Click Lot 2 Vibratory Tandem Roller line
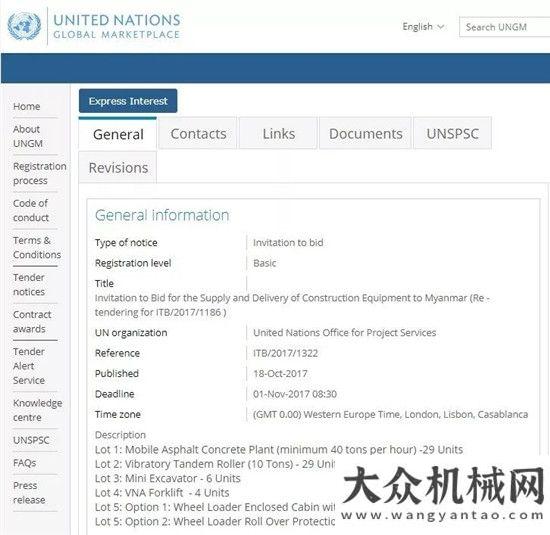 coord(215,464)
